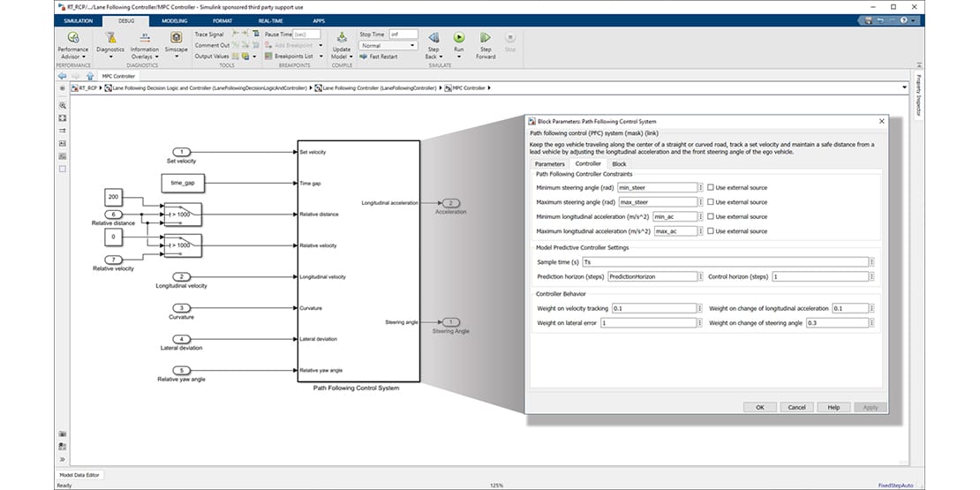Check Use external source for maximum steering angle
The width and height of the screenshot is (980, 490).
(710, 202)
